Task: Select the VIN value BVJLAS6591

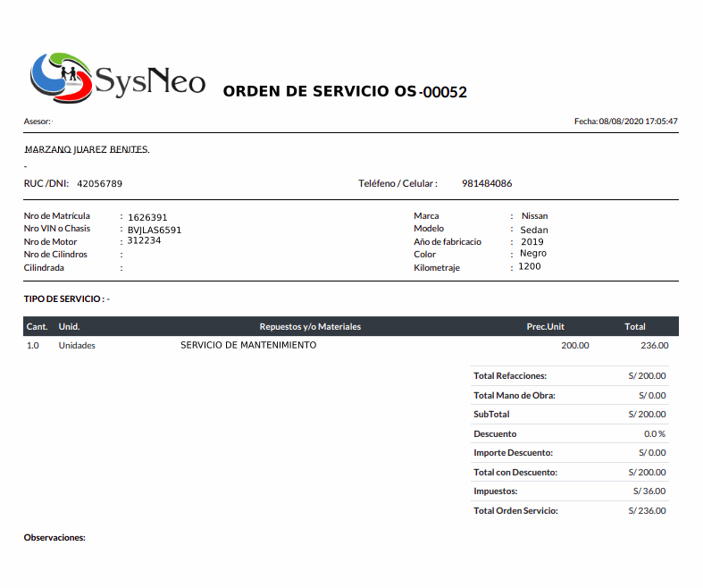Action: pyautogui.click(x=155, y=230)
